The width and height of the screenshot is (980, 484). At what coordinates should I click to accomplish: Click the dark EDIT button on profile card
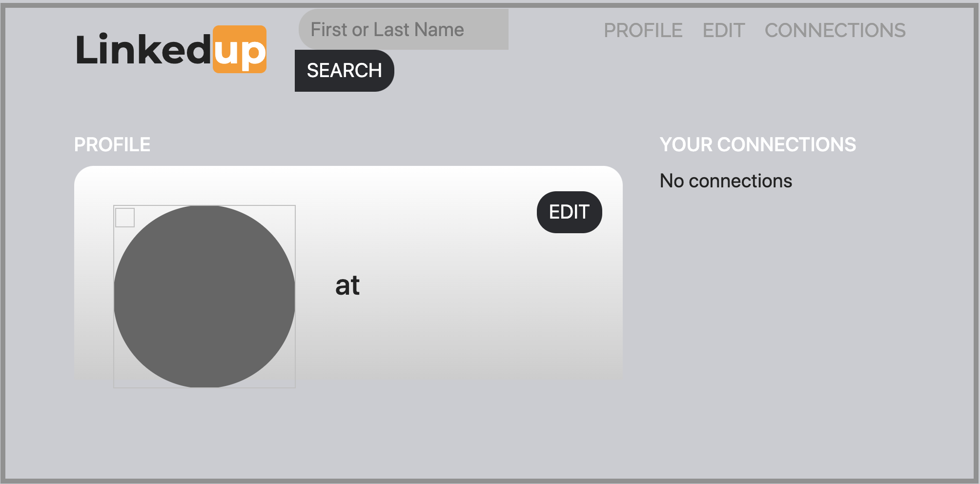pyautogui.click(x=569, y=212)
